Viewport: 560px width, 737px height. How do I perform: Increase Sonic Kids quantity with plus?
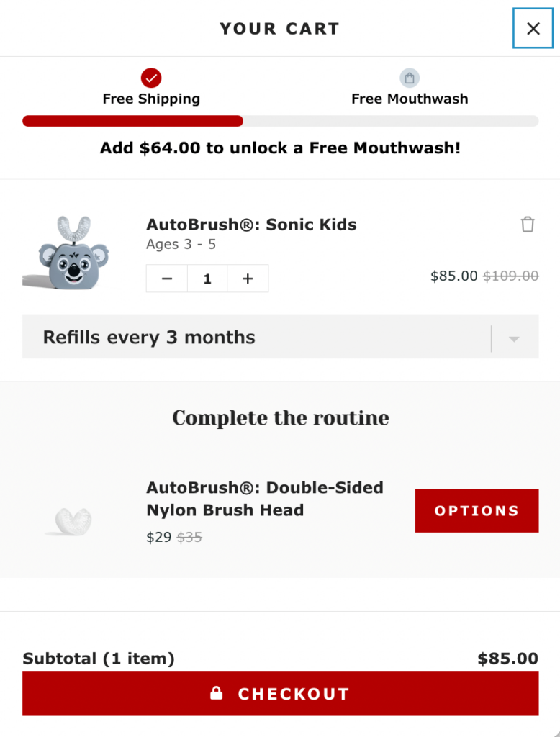248,279
